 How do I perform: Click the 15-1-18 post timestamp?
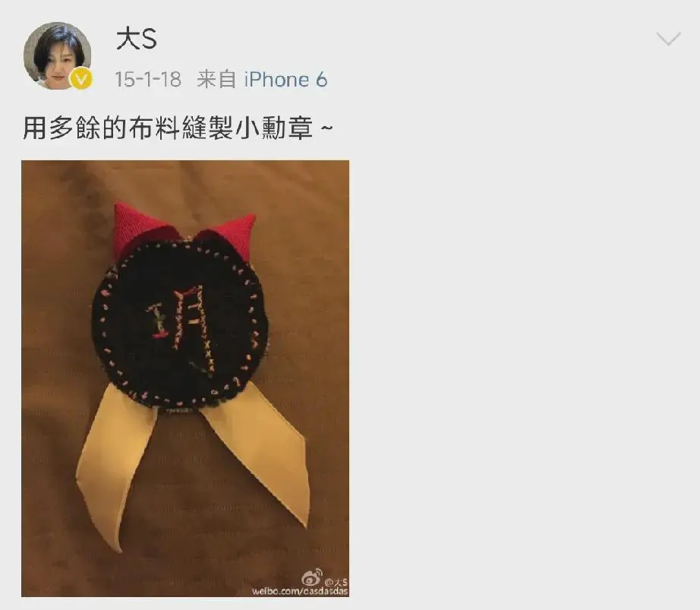click(x=148, y=80)
